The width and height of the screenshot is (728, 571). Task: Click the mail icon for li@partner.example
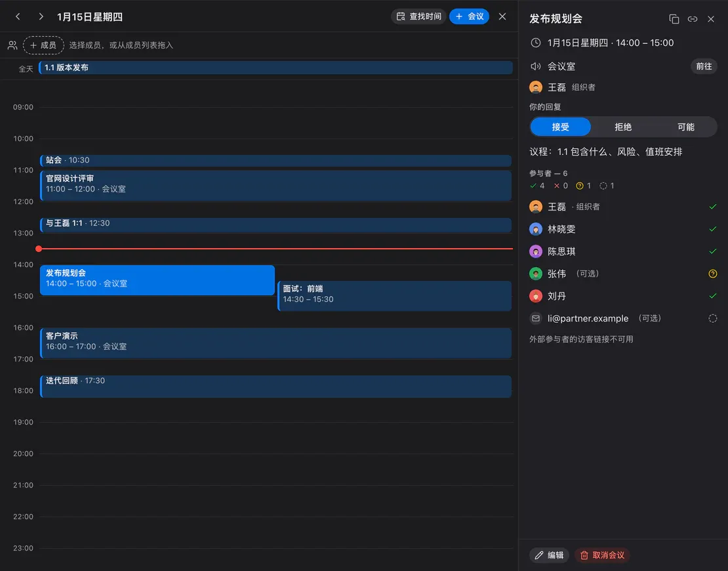pyautogui.click(x=536, y=318)
